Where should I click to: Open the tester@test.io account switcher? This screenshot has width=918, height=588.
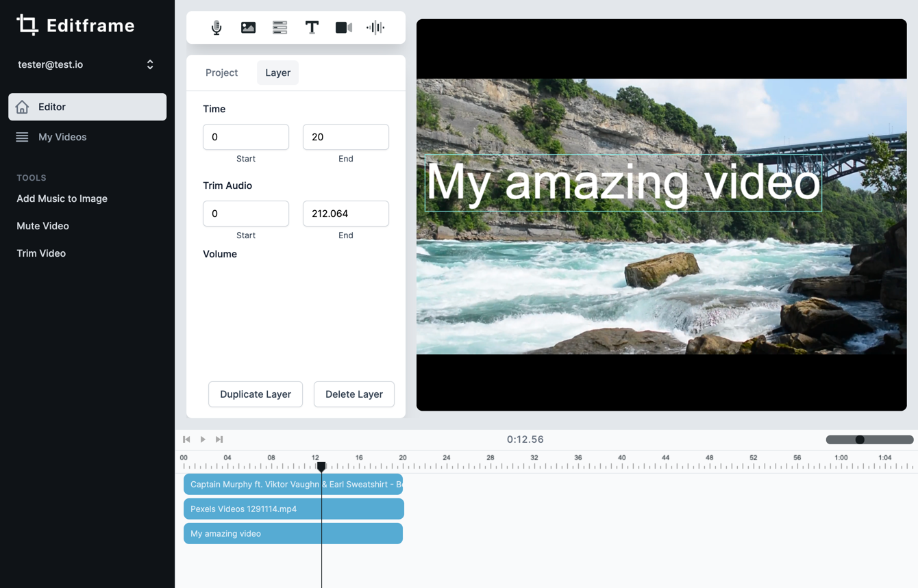click(x=87, y=64)
